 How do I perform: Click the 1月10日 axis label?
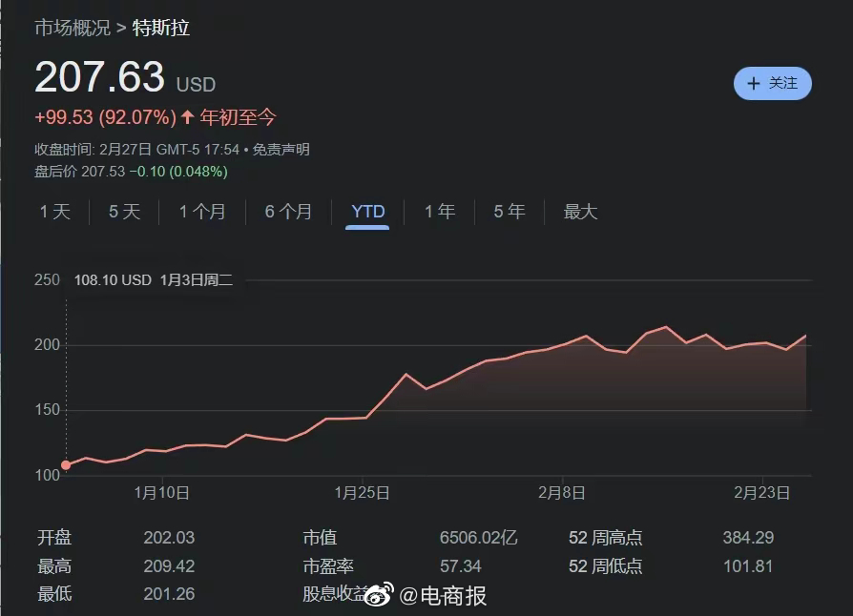pyautogui.click(x=161, y=493)
